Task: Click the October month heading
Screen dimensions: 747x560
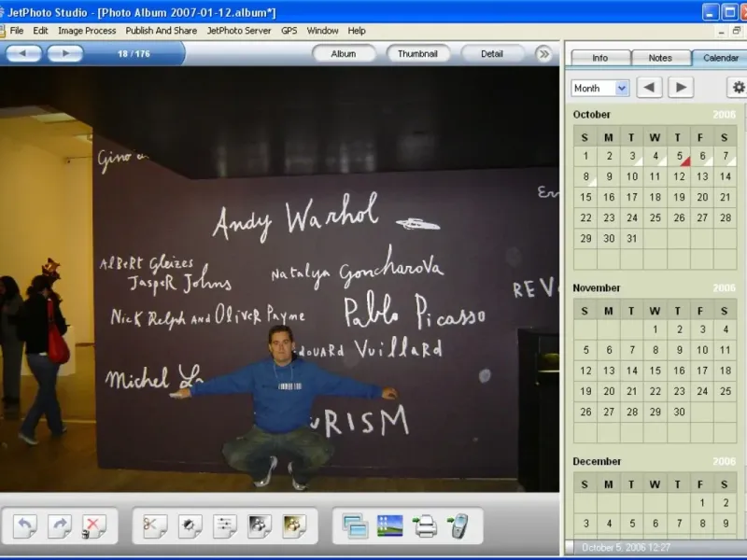Action: 592,114
